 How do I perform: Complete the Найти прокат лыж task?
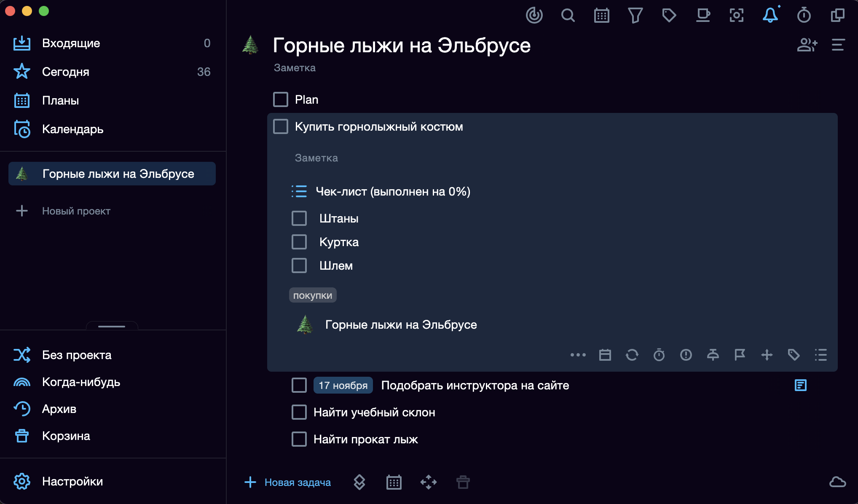(299, 439)
